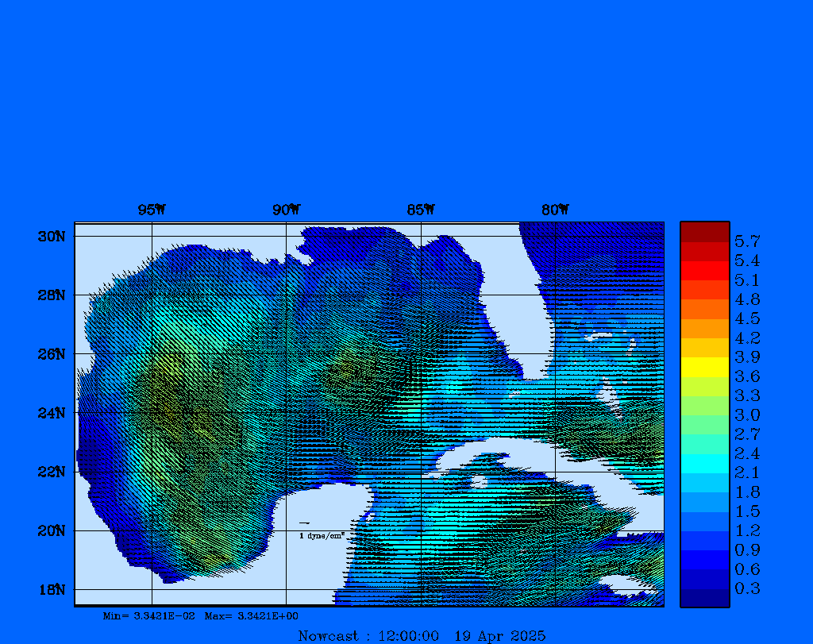Click the 95W longitude label
Screen dimensions: 813x644
[x=152, y=210]
